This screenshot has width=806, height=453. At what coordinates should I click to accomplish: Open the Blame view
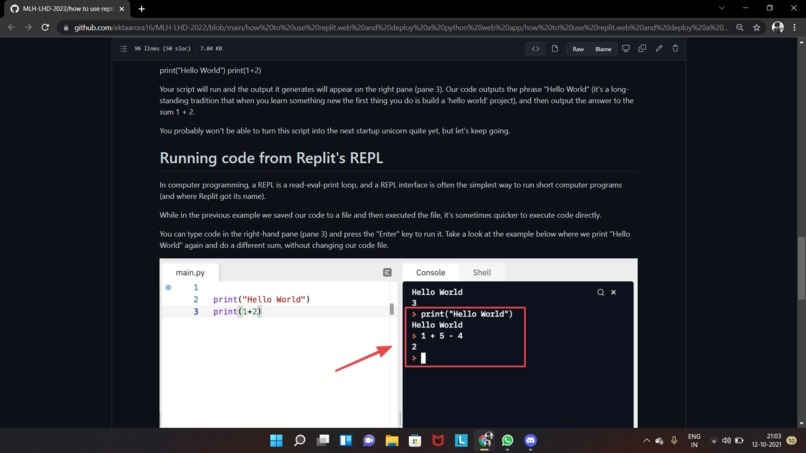603,49
